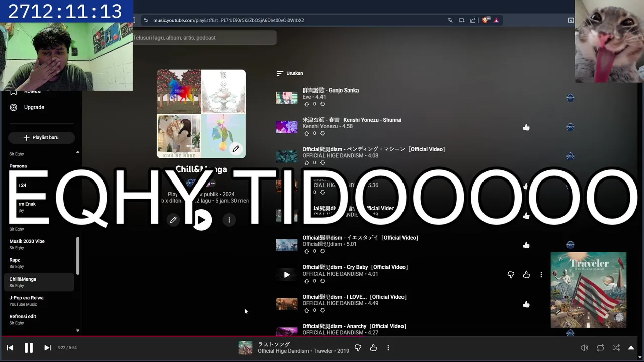Downvote the I LOVE... track
This screenshot has height=362, width=644.
click(x=323, y=310)
